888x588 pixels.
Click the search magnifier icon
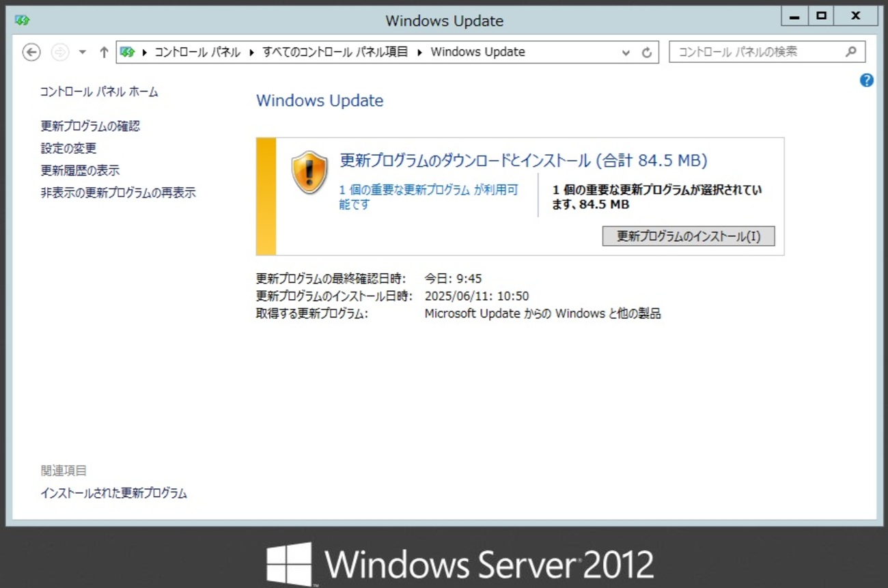(850, 52)
